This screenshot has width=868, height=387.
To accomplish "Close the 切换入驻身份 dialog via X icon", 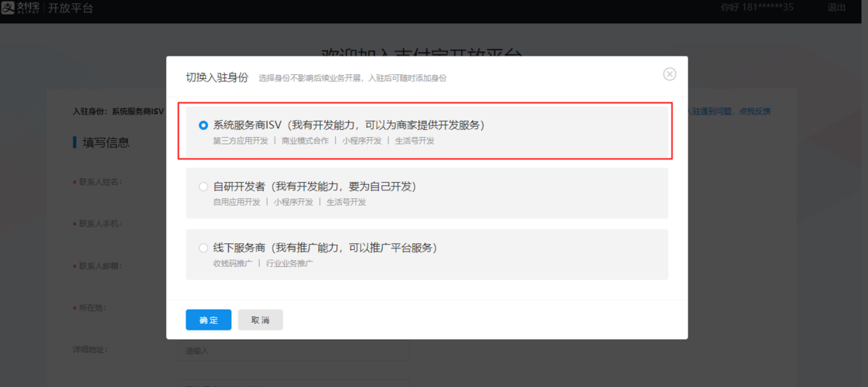I will tap(670, 74).
